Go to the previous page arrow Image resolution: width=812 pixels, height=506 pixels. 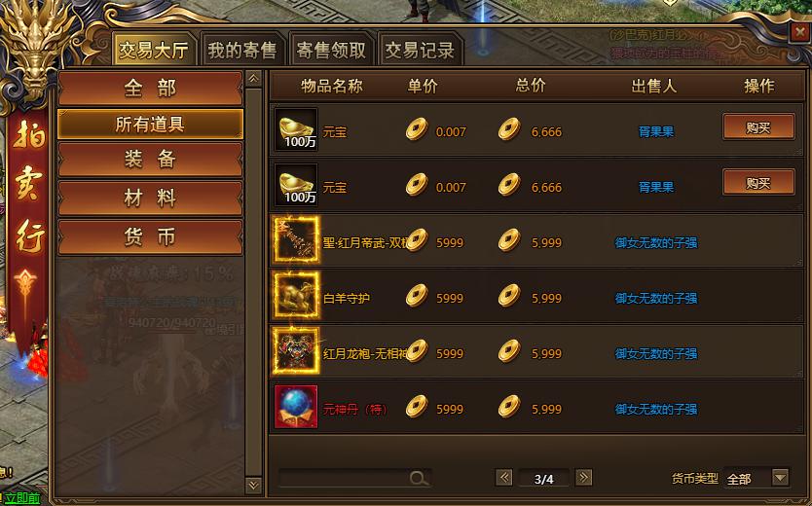504,478
